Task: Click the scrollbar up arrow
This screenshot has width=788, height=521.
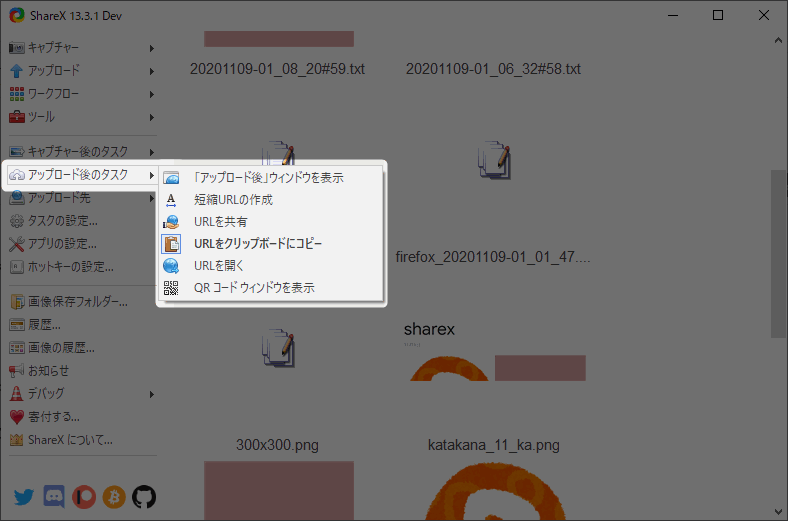Action: 778,41
